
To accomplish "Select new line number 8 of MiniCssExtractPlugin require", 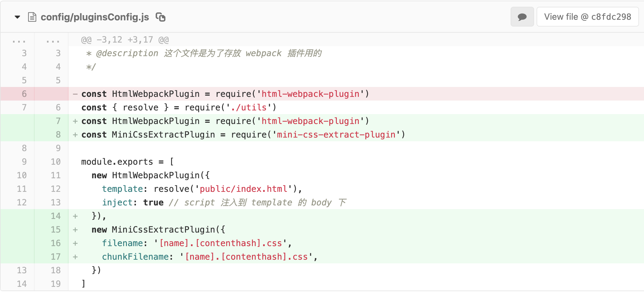I will 58,134.
